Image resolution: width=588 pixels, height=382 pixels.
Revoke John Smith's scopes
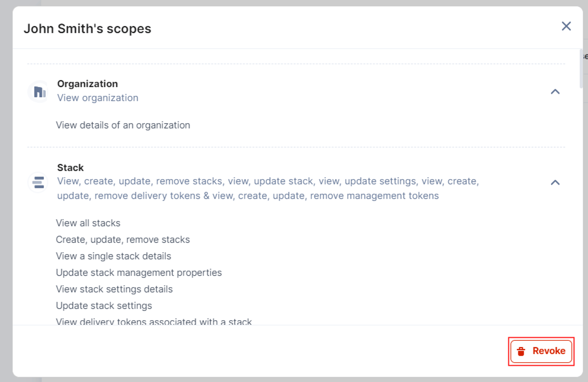coord(541,351)
